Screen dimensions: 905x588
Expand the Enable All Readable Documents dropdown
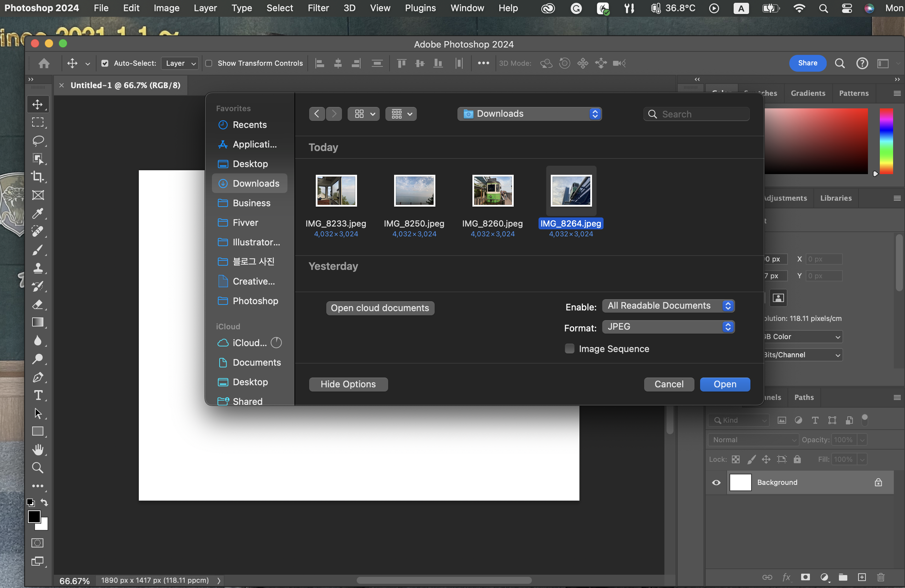(x=668, y=306)
